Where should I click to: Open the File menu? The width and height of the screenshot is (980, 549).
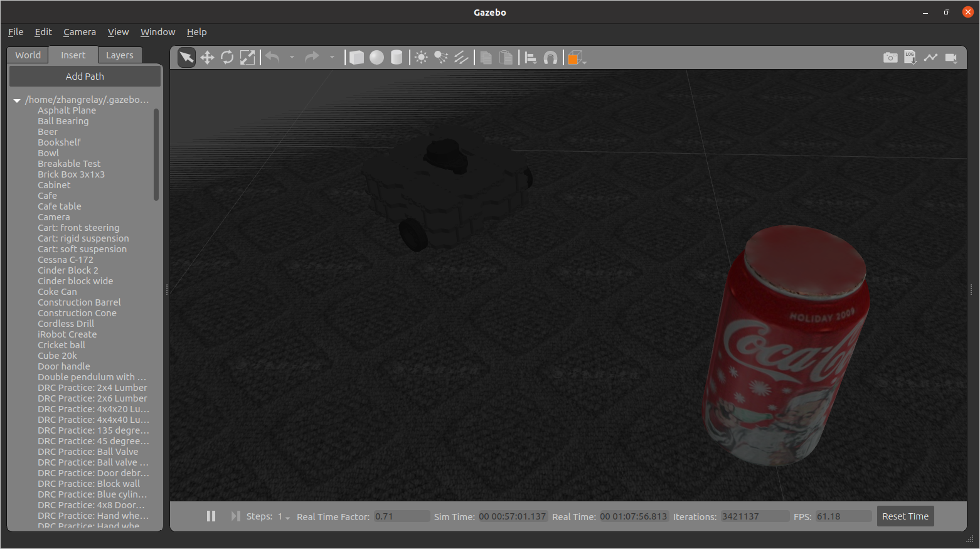pos(16,32)
